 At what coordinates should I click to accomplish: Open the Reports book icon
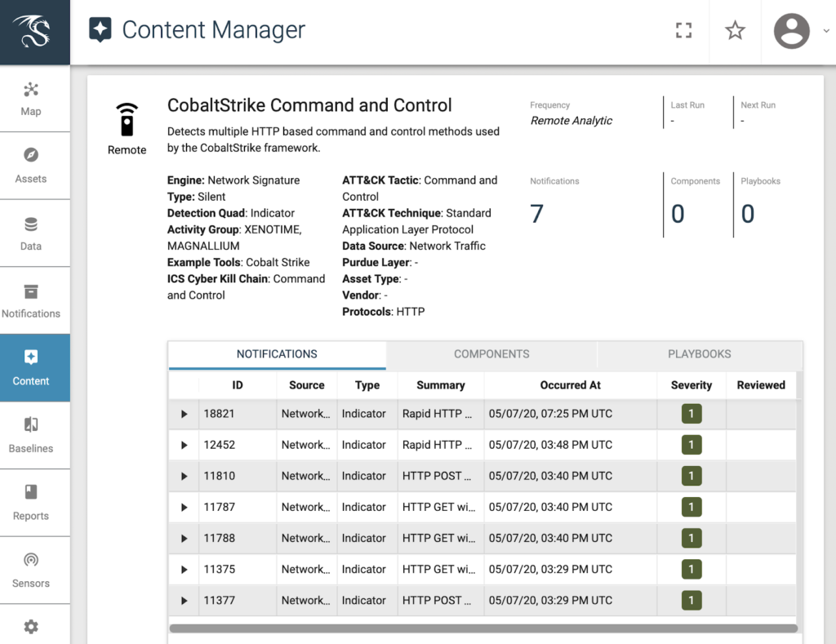click(x=31, y=491)
